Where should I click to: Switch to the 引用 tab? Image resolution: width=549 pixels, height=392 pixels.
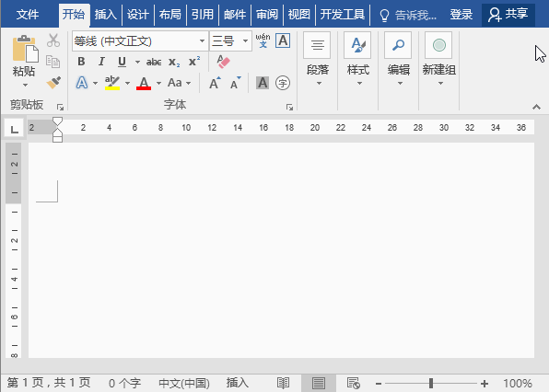coord(203,15)
